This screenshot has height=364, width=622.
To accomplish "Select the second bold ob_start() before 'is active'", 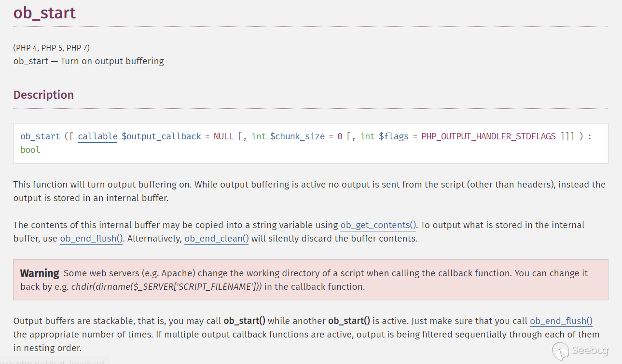I will click(x=349, y=321).
